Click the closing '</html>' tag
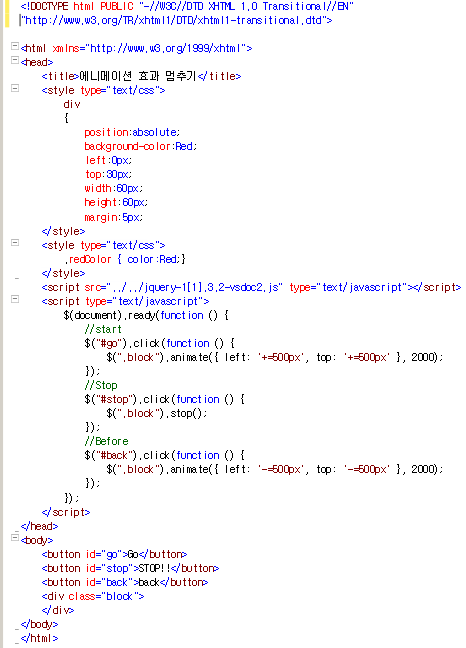Screen dimensions: 466x648 (39, 638)
